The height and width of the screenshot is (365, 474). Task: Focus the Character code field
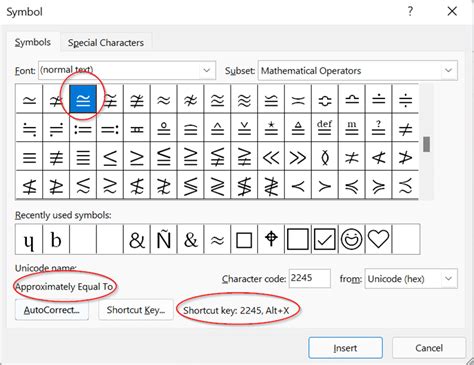pyautogui.click(x=310, y=278)
